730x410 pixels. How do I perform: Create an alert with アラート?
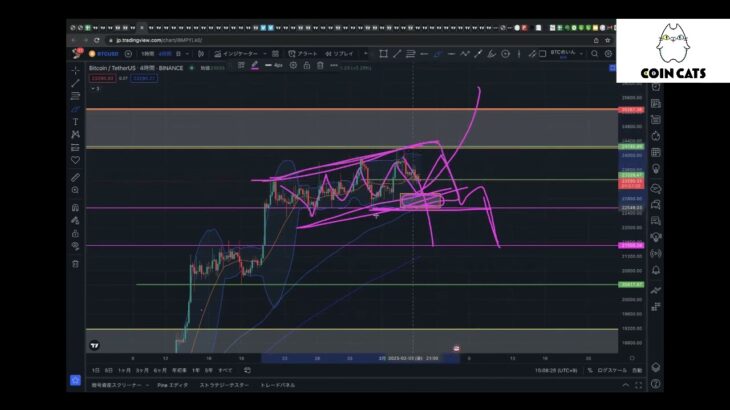[303, 54]
